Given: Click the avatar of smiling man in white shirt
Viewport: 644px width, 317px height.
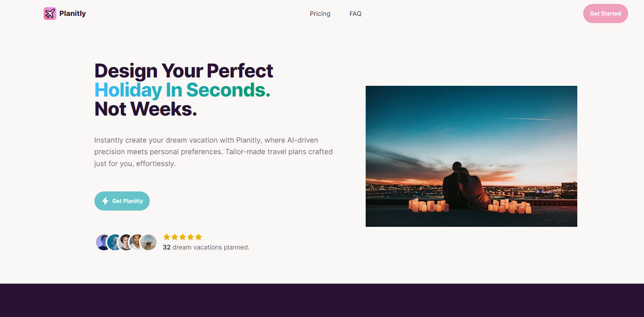Looking at the screenshot, I should [x=136, y=242].
